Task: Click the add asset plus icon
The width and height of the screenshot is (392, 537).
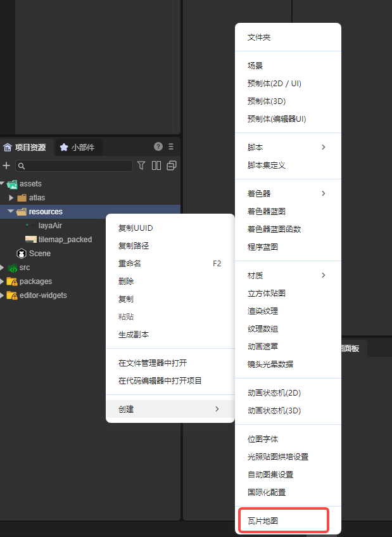Action: 6,165
